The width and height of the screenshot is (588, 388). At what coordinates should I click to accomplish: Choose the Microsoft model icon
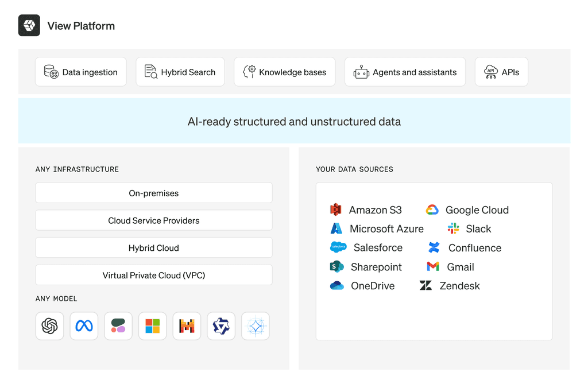[x=153, y=326]
